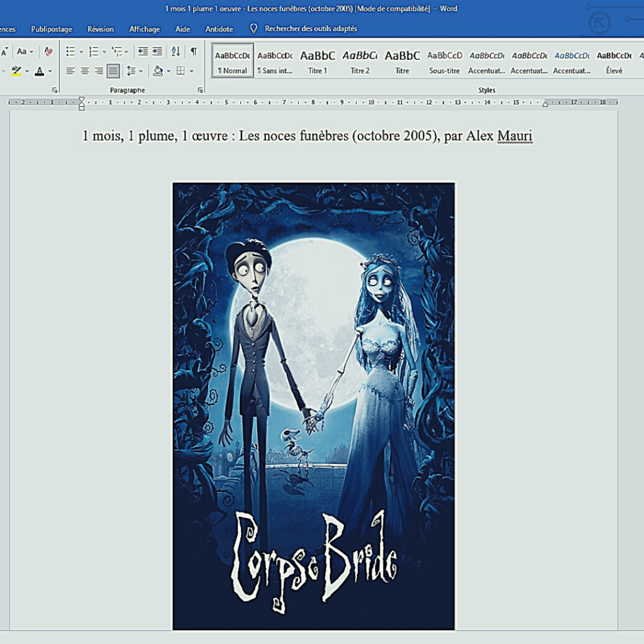Switch to the Affichage tab
The image size is (644, 644).
(x=145, y=29)
